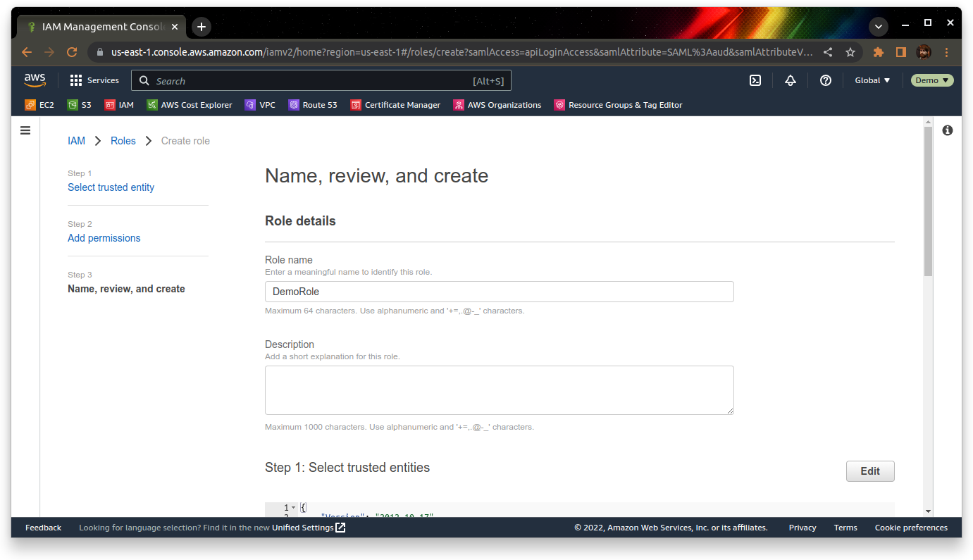
Task: View the site lock information
Action: point(99,52)
